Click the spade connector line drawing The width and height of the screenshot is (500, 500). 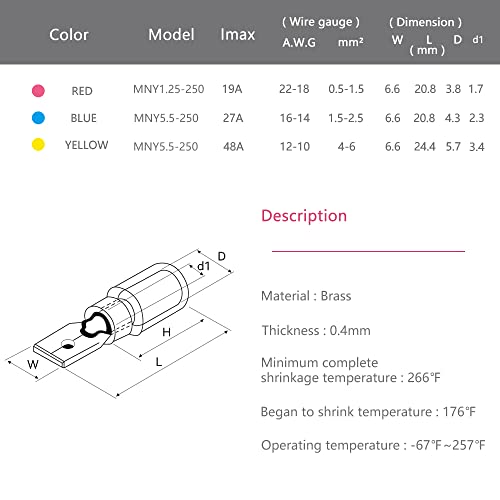click(x=118, y=323)
